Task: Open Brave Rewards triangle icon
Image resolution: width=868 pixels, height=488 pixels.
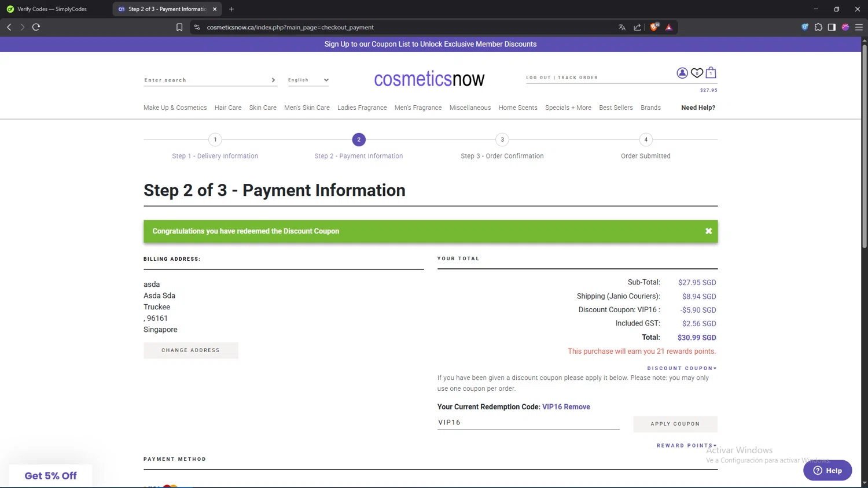Action: pyautogui.click(x=669, y=27)
